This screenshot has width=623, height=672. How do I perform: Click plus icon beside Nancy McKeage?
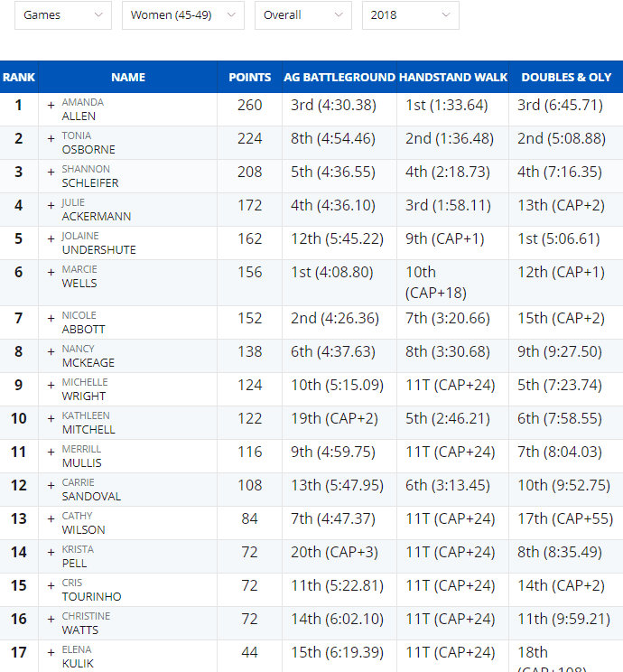point(51,352)
